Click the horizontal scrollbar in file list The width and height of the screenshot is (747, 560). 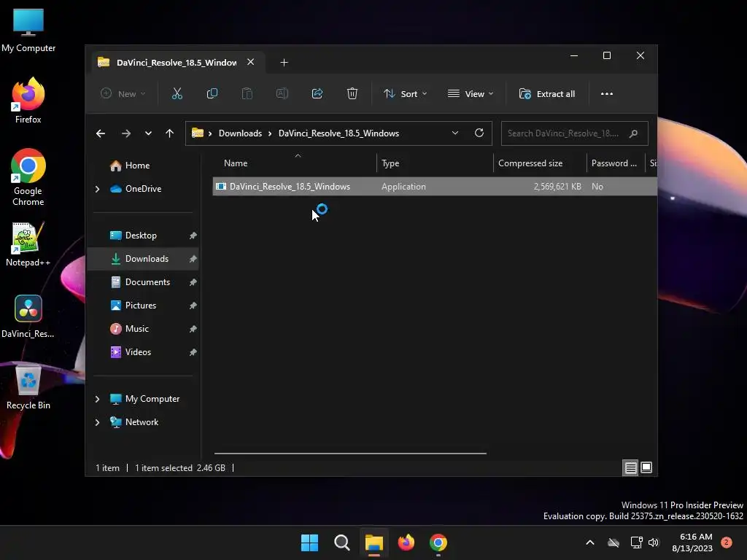click(350, 454)
